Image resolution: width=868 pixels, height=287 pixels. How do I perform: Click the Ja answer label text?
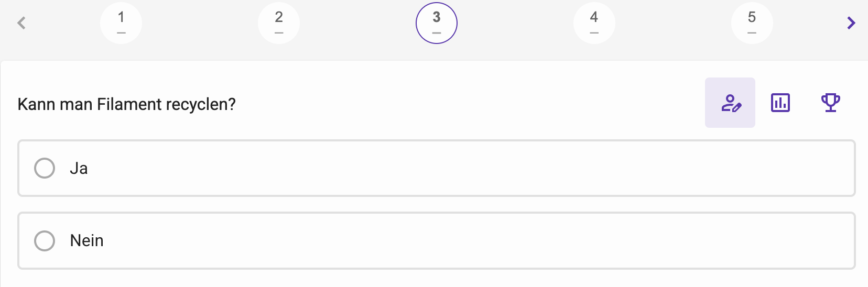(79, 168)
